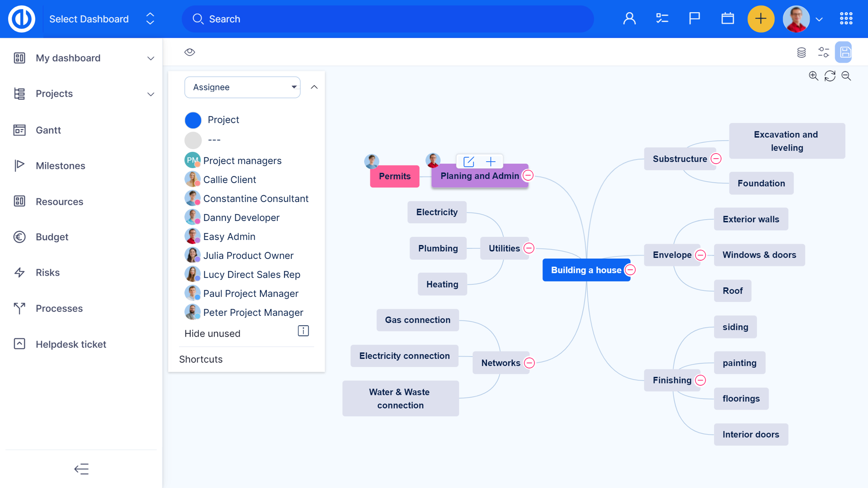Toggle the eye visibility icon above the panel
The image size is (868, 488).
pyautogui.click(x=189, y=52)
